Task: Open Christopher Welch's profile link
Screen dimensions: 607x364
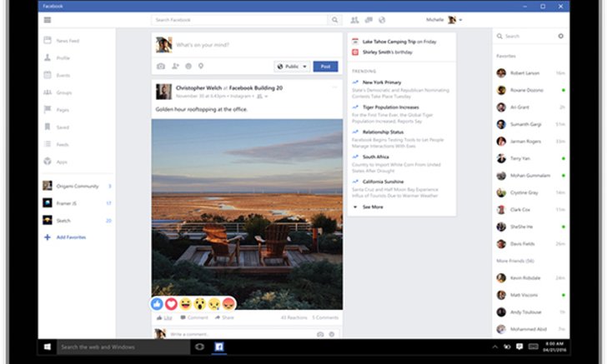Action: pyautogui.click(x=198, y=87)
